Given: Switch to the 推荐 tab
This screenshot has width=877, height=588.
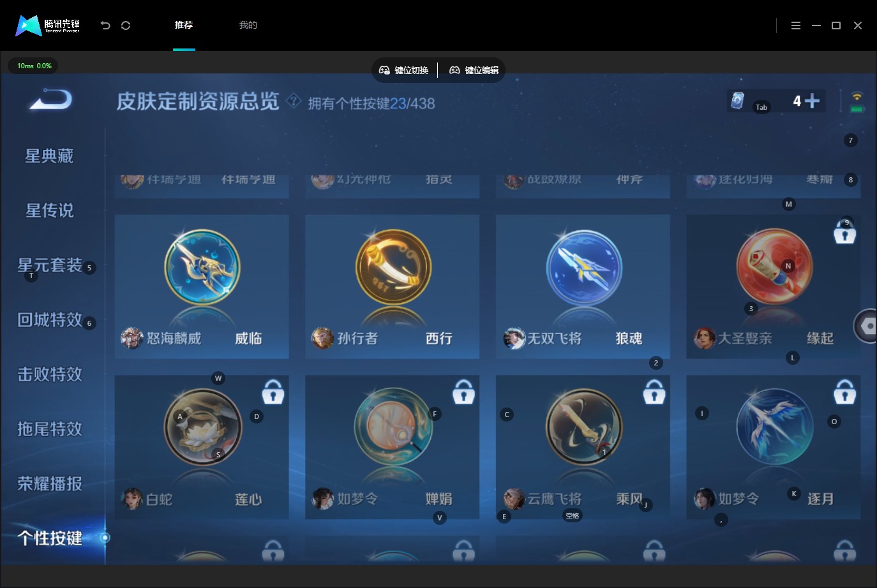Looking at the screenshot, I should tap(184, 25).
